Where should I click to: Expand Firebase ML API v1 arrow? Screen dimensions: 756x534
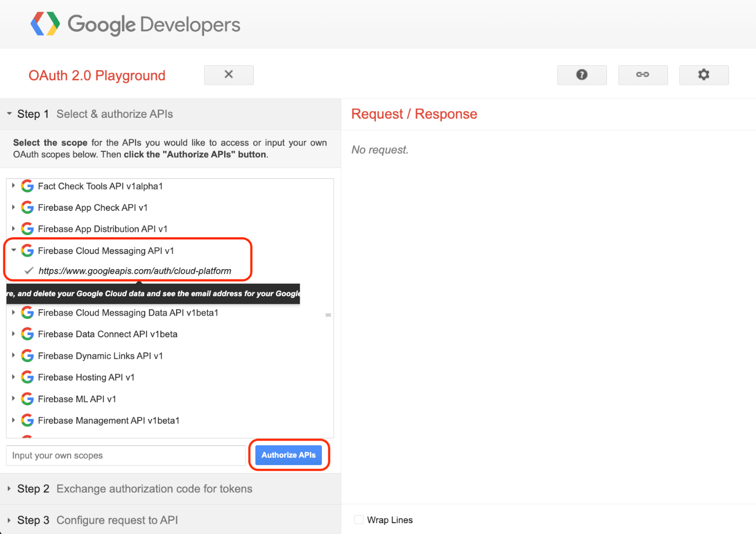point(13,398)
